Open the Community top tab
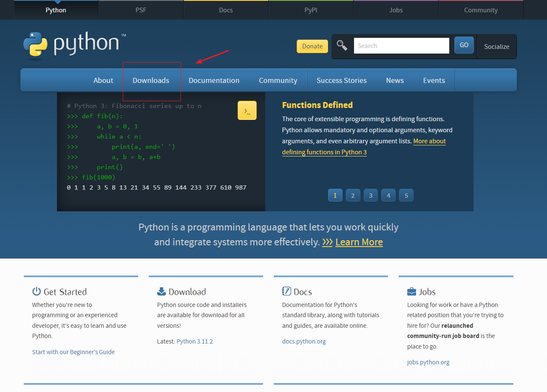The height and width of the screenshot is (392, 547). pyautogui.click(x=481, y=10)
